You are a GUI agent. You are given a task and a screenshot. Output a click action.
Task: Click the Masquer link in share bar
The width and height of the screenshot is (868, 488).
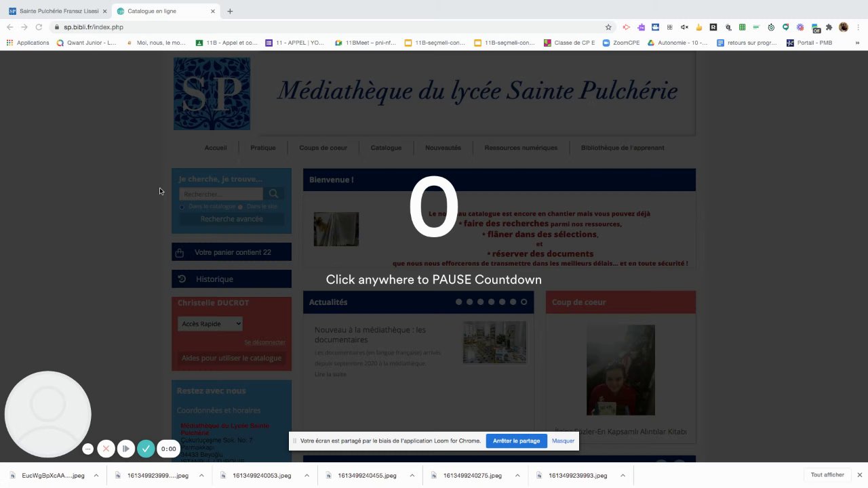563,441
